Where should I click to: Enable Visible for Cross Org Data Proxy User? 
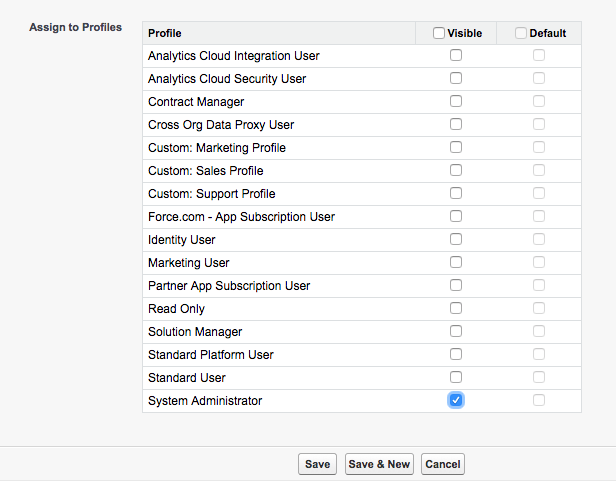(456, 124)
